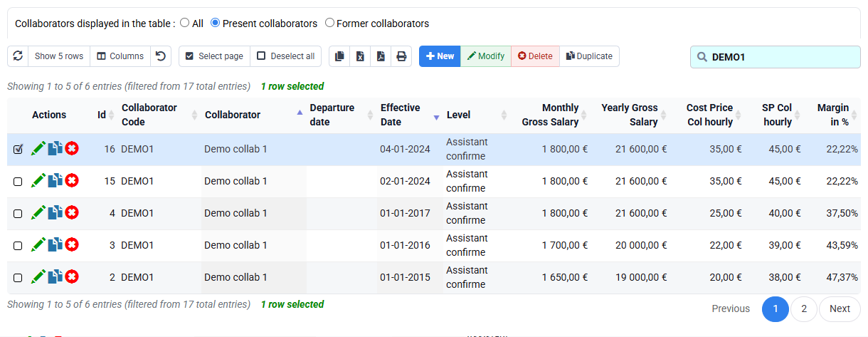The image size is (868, 337).
Task: Delete row Id 16 with red X icon
Action: [x=72, y=149]
